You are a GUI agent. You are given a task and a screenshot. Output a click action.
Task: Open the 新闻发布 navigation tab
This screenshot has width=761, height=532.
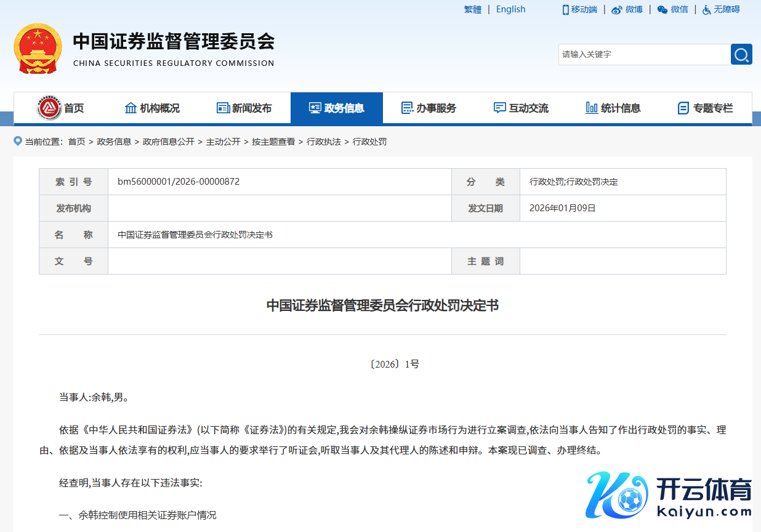(x=244, y=108)
